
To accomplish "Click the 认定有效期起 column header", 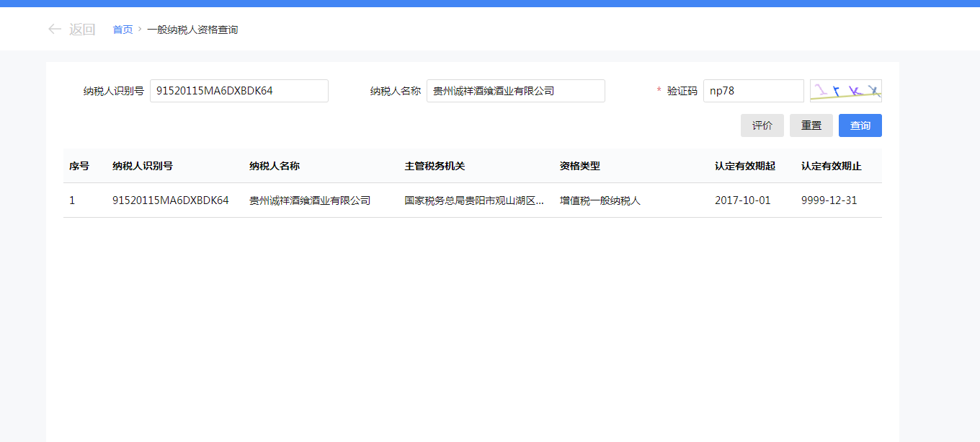I will [744, 166].
